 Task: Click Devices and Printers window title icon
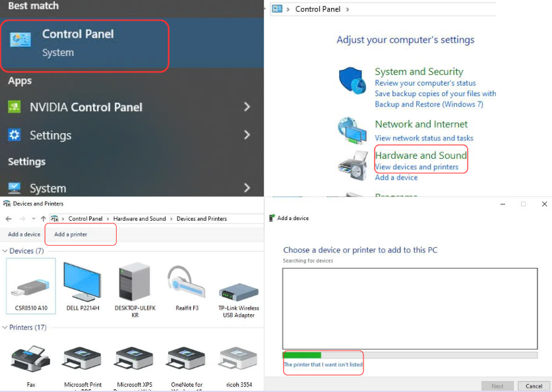(x=7, y=204)
